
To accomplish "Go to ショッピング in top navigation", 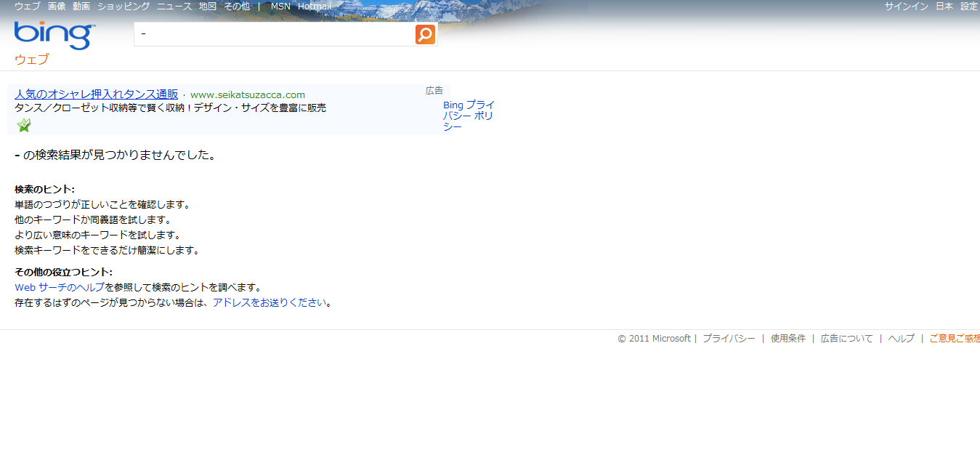I will [123, 6].
